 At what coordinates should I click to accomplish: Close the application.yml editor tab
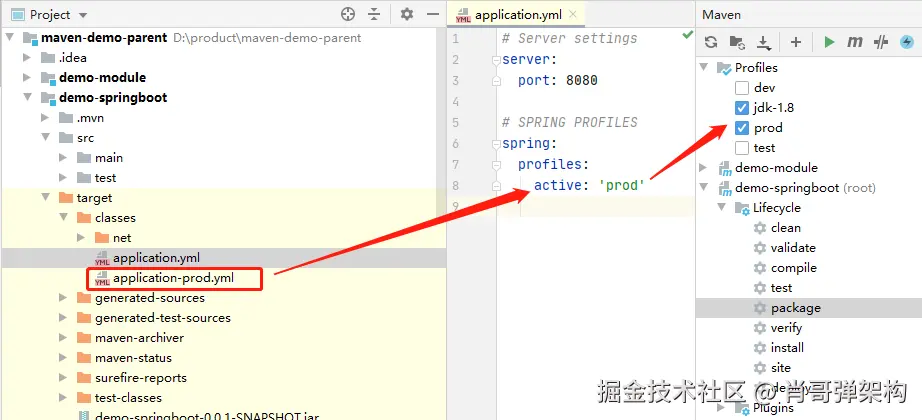pos(573,15)
